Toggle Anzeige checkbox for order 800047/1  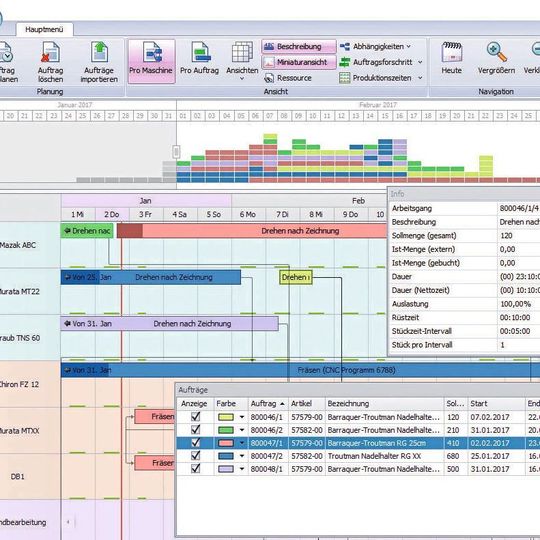[x=196, y=443]
